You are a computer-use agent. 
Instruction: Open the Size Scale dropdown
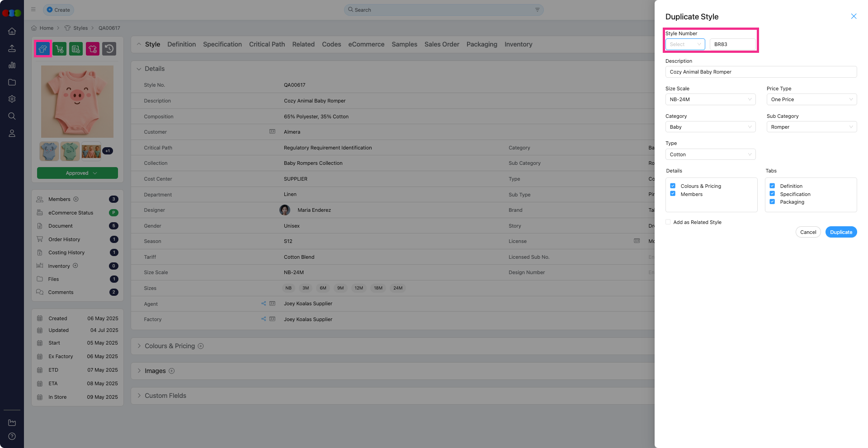710,99
